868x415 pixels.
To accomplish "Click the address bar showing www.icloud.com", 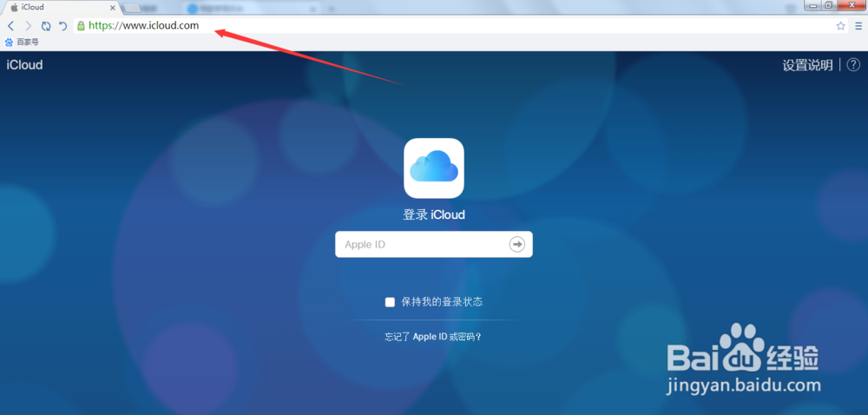I will [459, 25].
